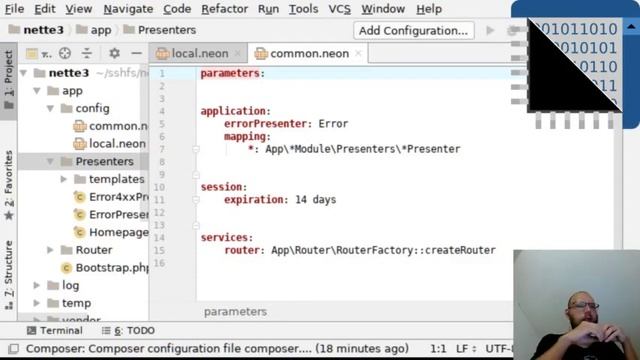Place cursor on 'parameters:' line in editor
640x360 pixels.
(x=233, y=73)
